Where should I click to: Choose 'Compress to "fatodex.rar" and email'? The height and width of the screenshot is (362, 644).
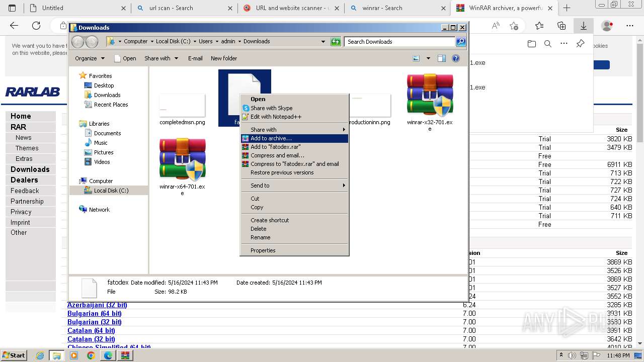tap(294, 164)
